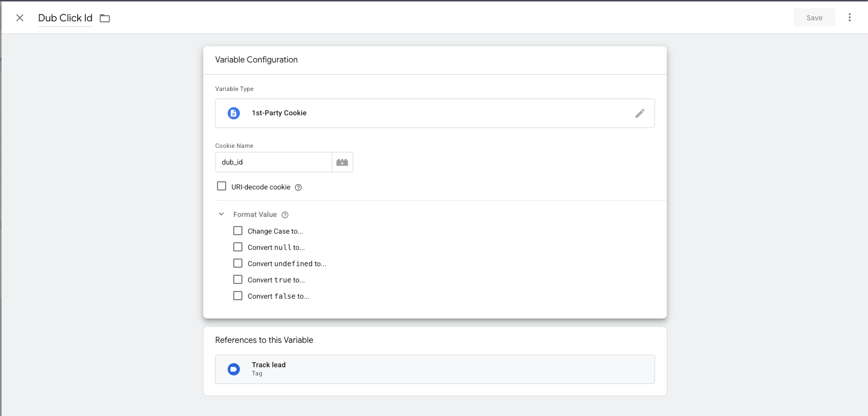868x416 pixels.
Task: Click the 1st-Party Cookie type icon
Action: tap(234, 113)
